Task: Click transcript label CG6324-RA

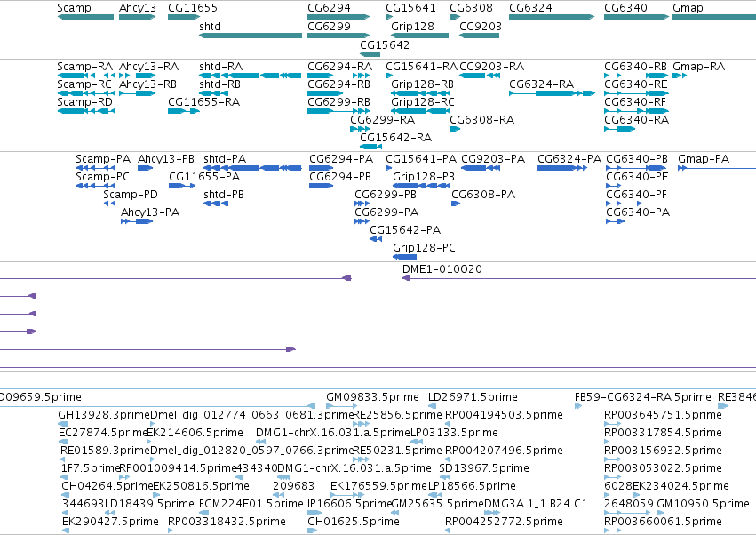Action: point(541,84)
